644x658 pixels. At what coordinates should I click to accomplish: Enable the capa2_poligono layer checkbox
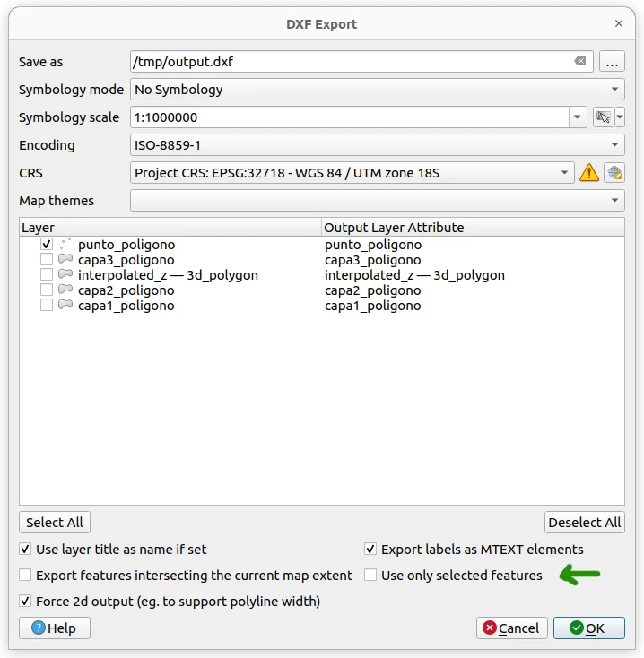[x=47, y=290]
